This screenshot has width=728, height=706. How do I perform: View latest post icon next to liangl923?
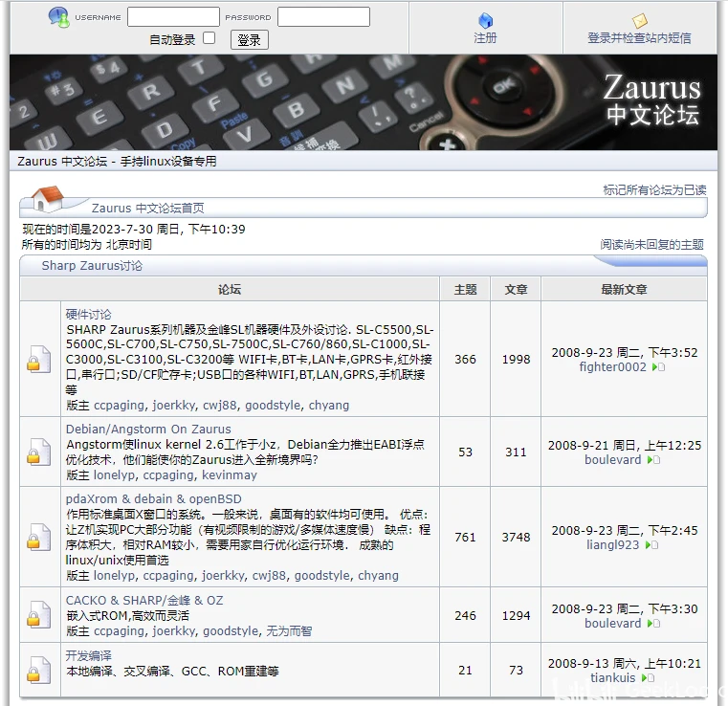651,545
